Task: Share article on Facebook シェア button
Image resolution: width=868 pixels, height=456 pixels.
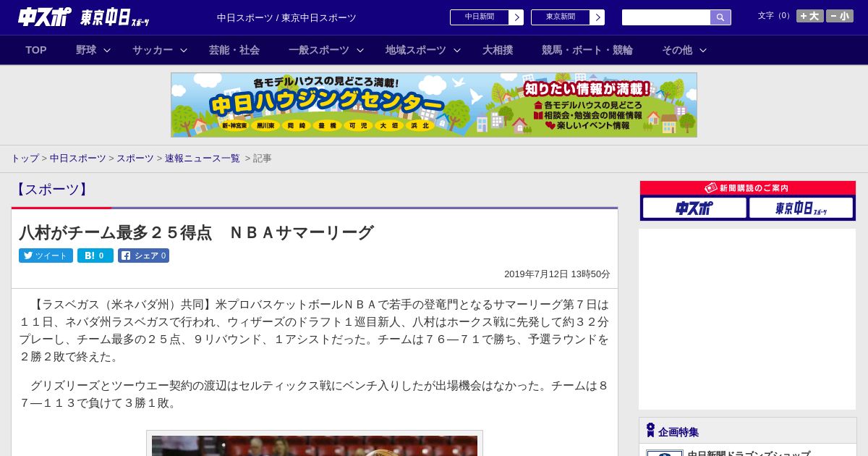Action: pos(143,256)
